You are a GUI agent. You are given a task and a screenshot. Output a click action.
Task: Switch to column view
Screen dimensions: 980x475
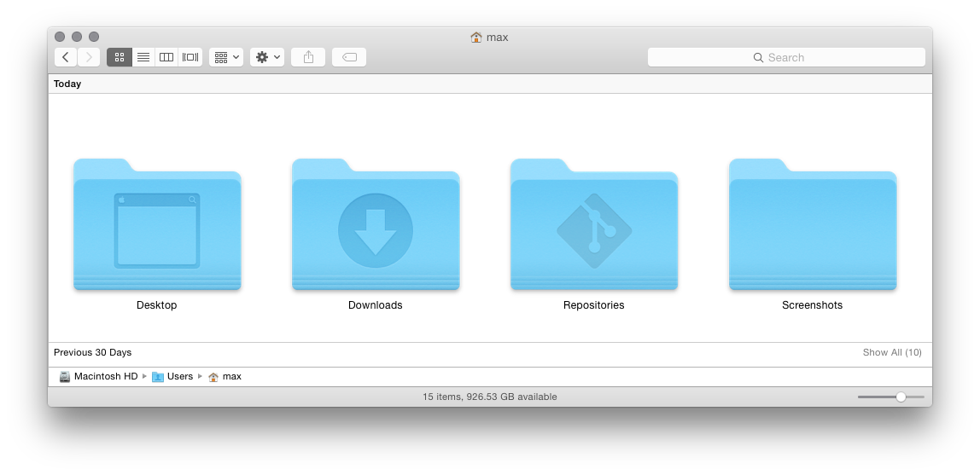pos(166,57)
